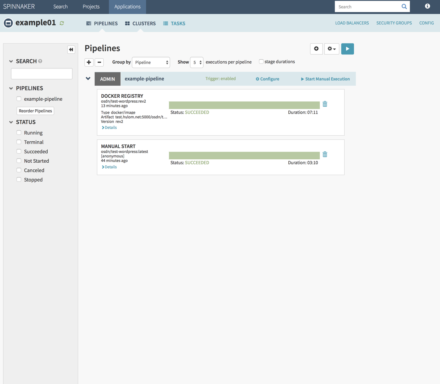
Task: Open the Applications menu in top navigation
Action: point(127,7)
